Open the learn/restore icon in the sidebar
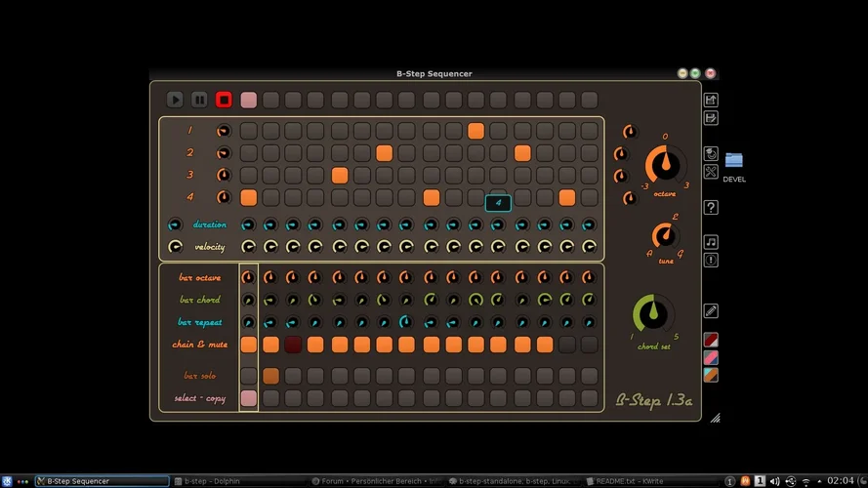Screen dimensions: 868x488 tap(711, 153)
